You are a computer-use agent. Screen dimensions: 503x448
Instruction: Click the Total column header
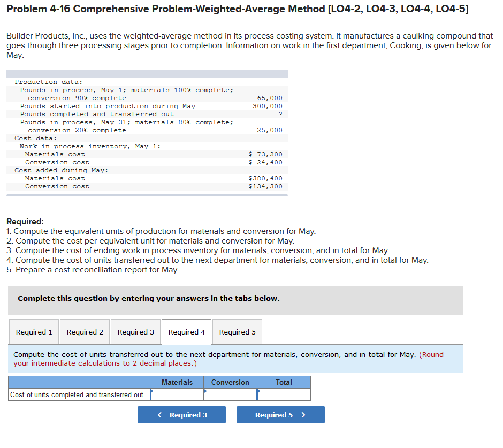click(x=284, y=382)
